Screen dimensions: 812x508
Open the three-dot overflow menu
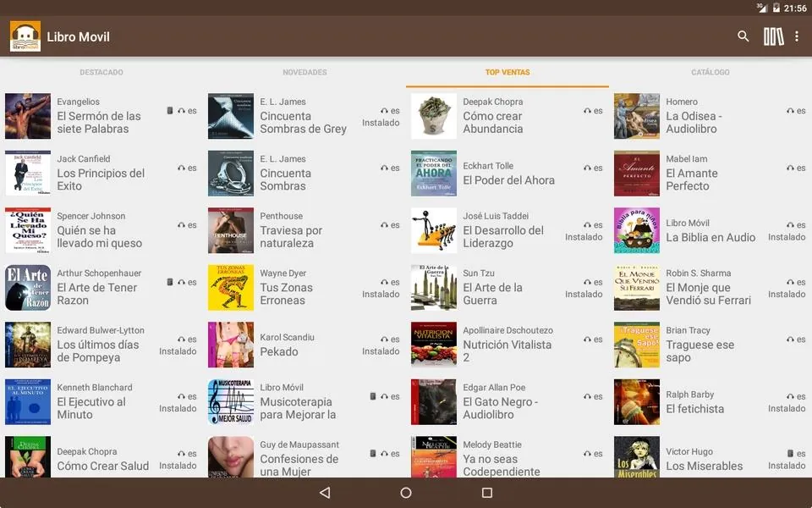797,36
